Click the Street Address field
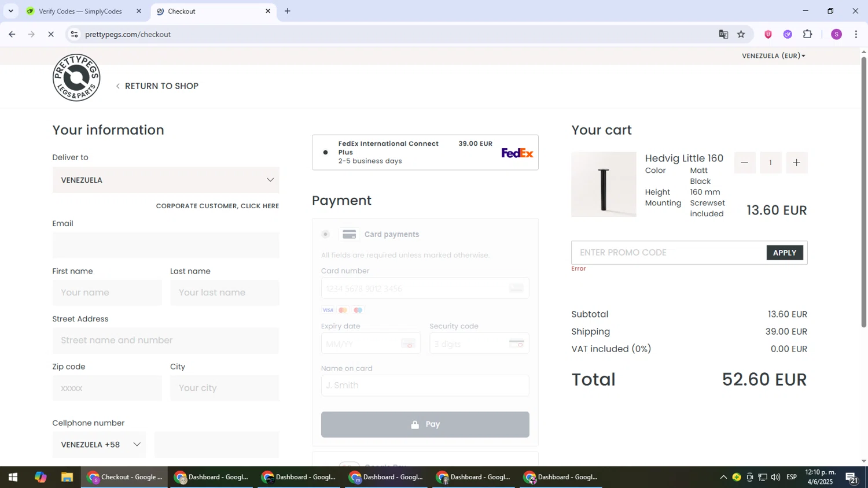 pyautogui.click(x=165, y=341)
